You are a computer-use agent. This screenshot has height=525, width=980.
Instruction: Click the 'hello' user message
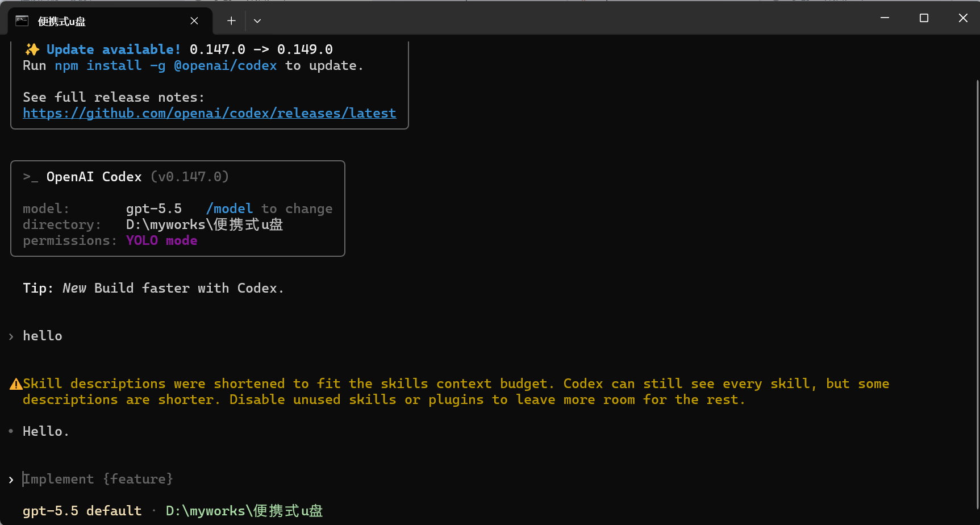(x=43, y=336)
